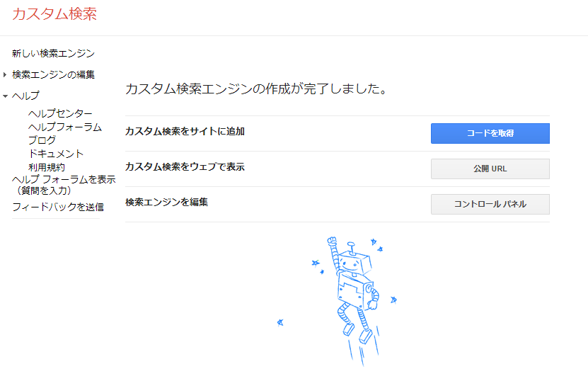This screenshot has width=588, height=381.
Task: Click the flying robot illustration
Action: coord(338,301)
